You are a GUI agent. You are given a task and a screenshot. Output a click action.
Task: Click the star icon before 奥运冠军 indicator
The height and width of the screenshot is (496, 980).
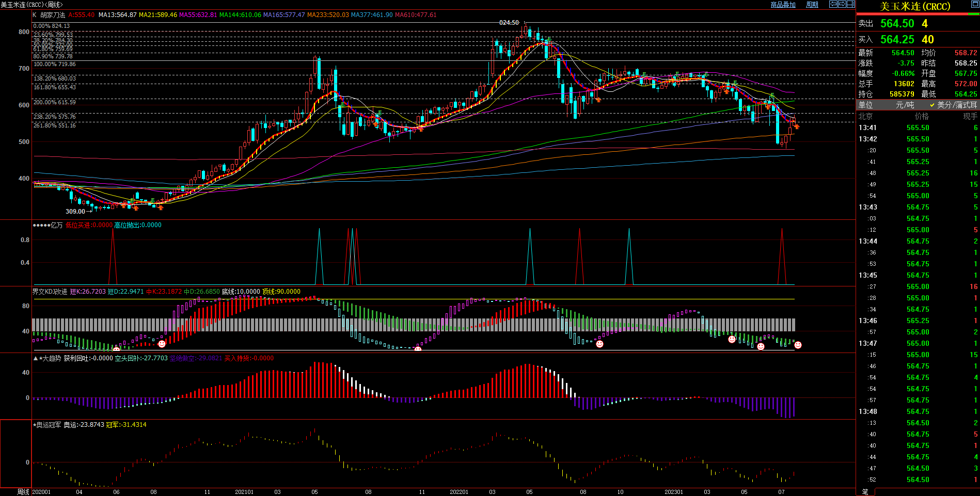tap(35, 425)
